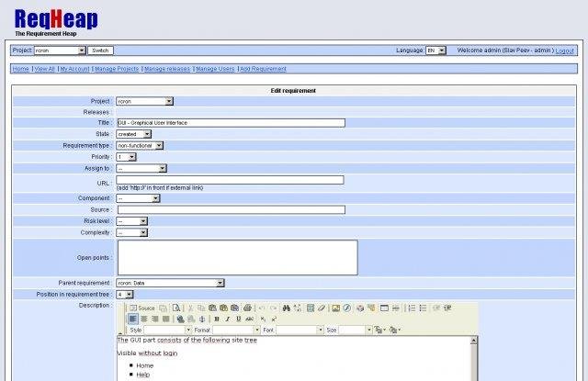588x381 pixels.
Task: Click the Paste from Word icon
Action: click(x=235, y=308)
